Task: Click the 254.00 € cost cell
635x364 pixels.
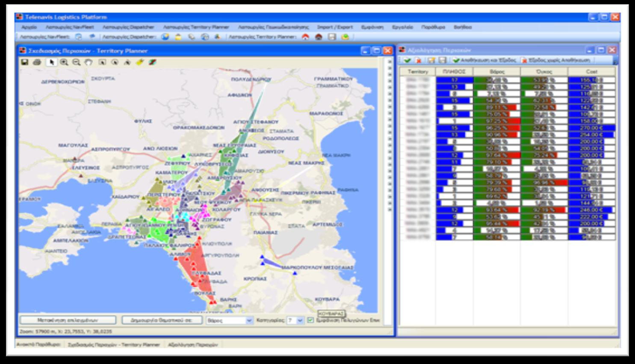Action: click(x=592, y=135)
